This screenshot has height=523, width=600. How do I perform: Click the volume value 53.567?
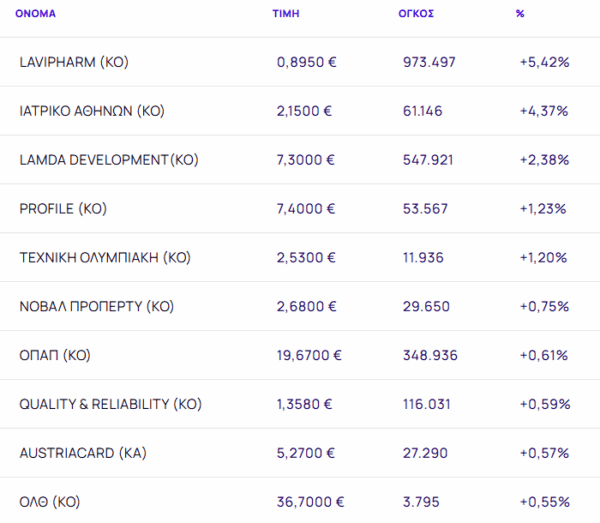[425, 209]
